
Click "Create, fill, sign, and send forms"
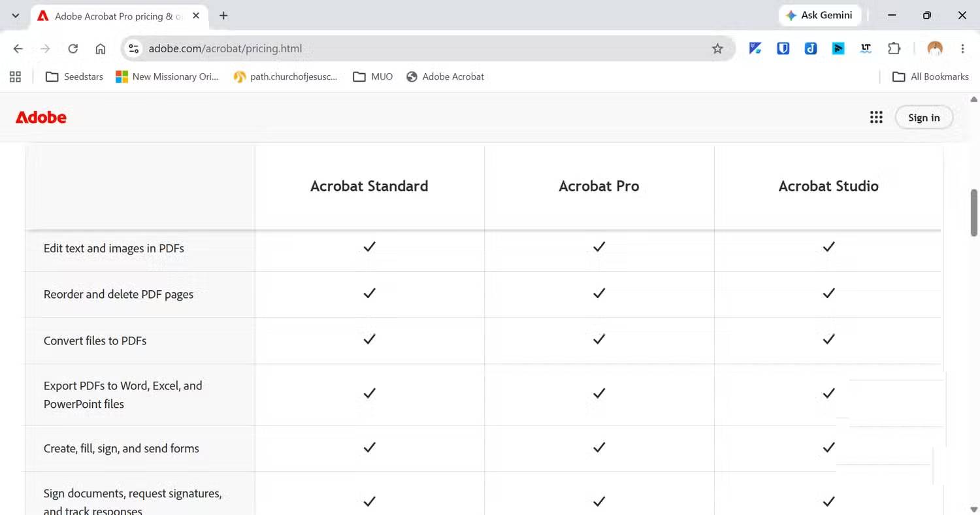click(x=121, y=448)
